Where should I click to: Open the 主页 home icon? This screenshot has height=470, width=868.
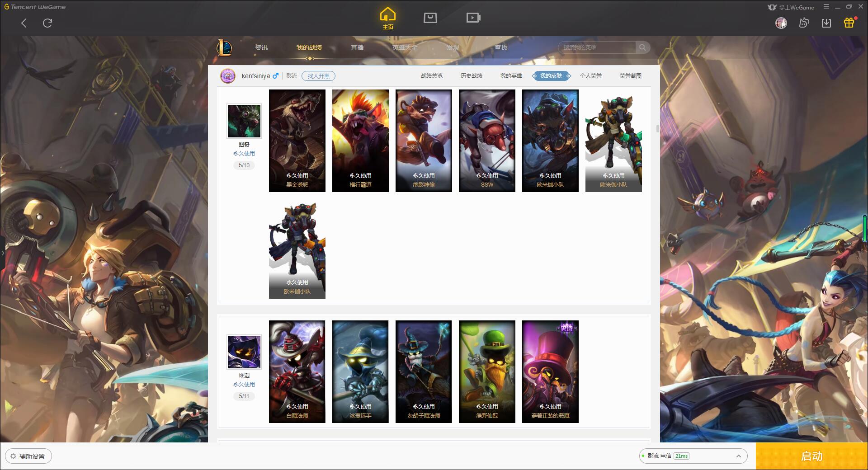click(388, 19)
